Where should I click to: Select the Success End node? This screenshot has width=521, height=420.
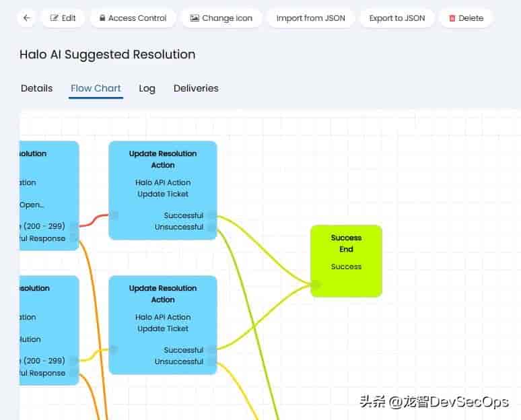coord(346,261)
